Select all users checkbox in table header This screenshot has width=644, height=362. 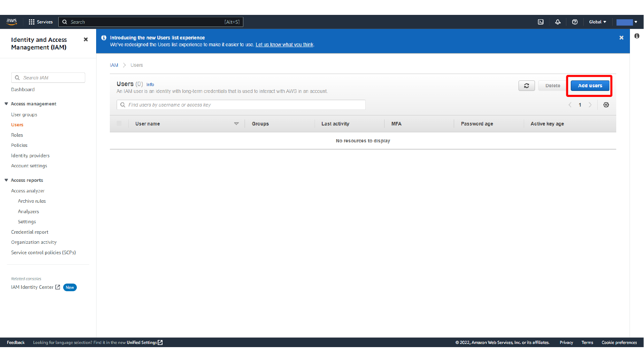[119, 123]
